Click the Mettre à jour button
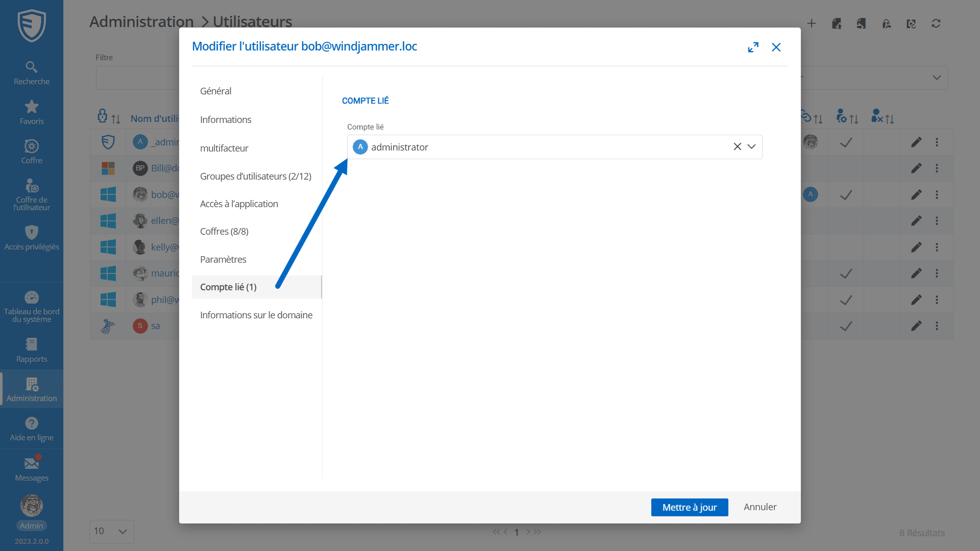The width and height of the screenshot is (980, 551). 689,507
